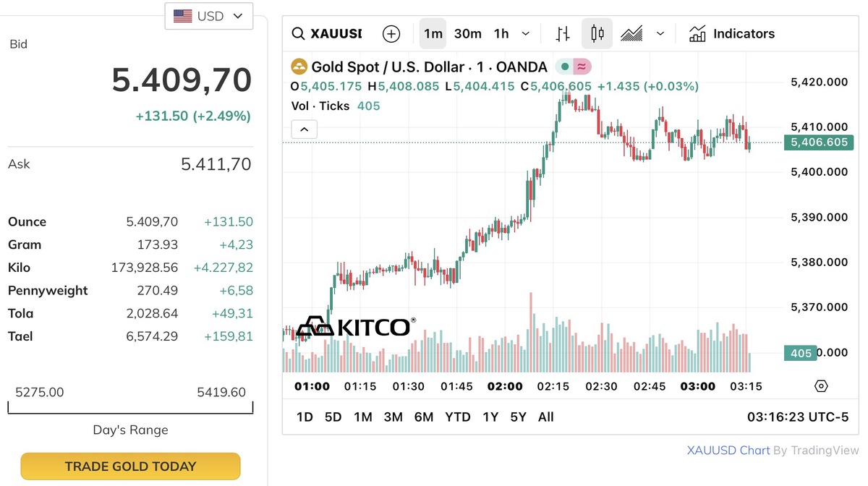Screen dimensions: 868x486
Task: Toggle the market status indicator pill
Action: coord(574,67)
